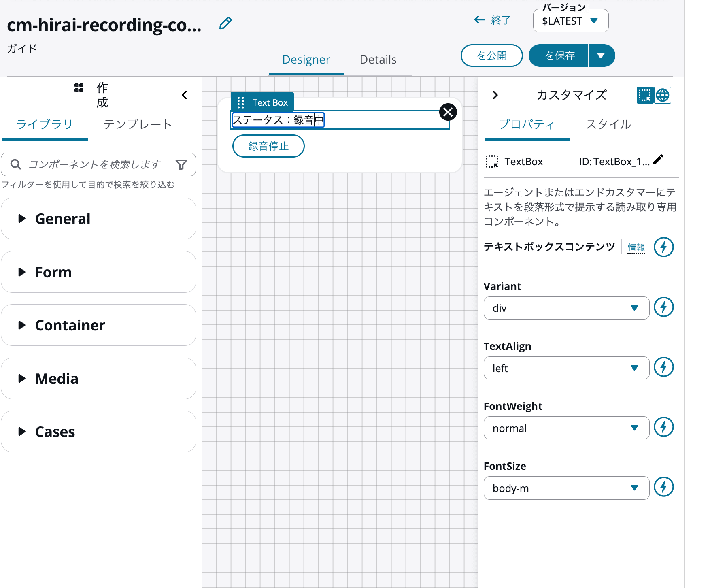This screenshot has width=710, height=588.
Task: Expand the Cases component group
Action: click(x=98, y=432)
